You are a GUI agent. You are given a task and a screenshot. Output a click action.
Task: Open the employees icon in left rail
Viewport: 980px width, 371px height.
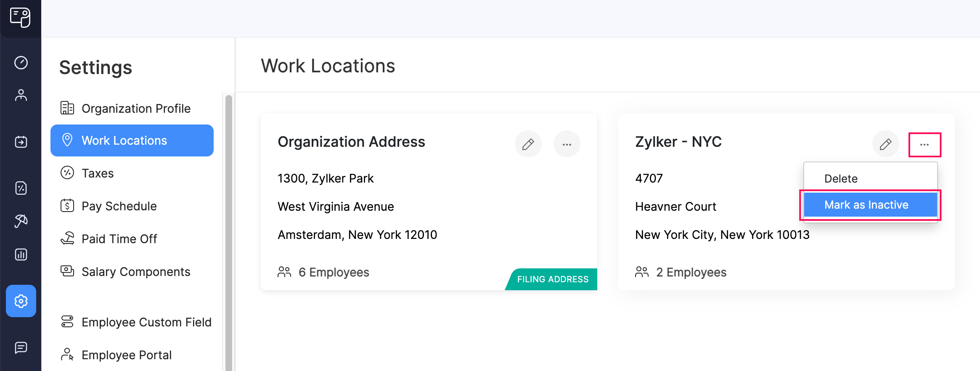pos(21,95)
